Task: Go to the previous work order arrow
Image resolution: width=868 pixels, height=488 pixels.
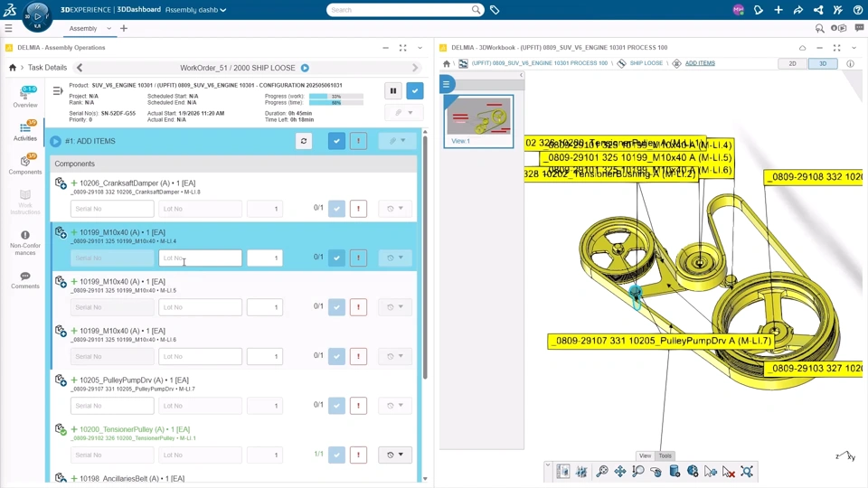Action: [80, 68]
